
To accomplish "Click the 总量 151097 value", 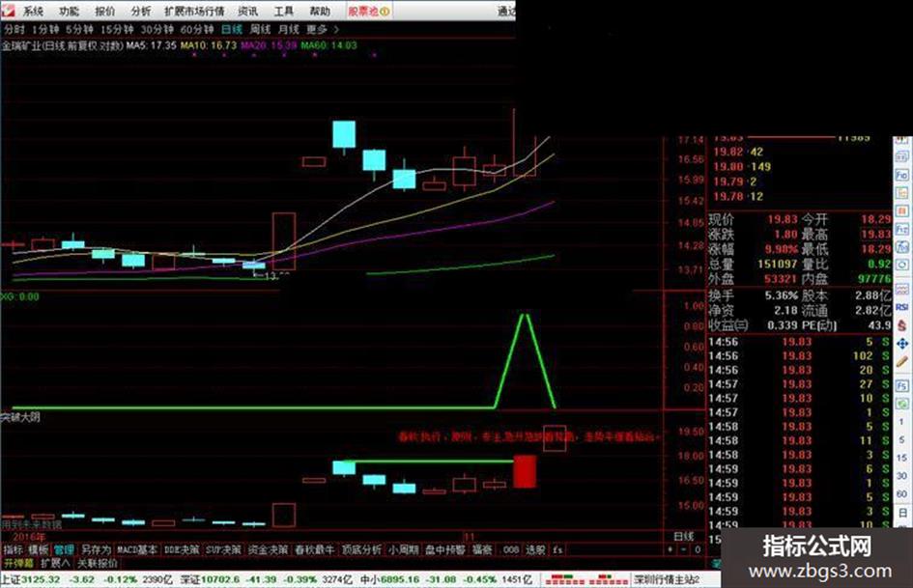I will (x=777, y=264).
